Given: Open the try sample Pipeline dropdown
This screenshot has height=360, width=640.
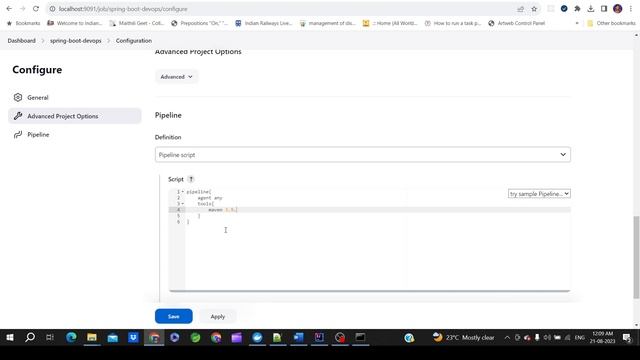Looking at the screenshot, I should [539, 194].
